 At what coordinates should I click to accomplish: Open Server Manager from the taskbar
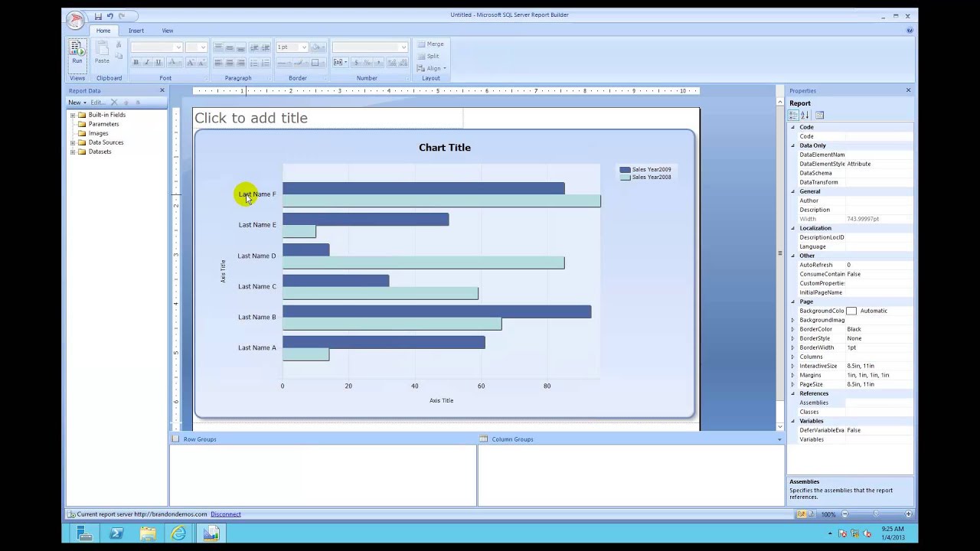point(85,533)
